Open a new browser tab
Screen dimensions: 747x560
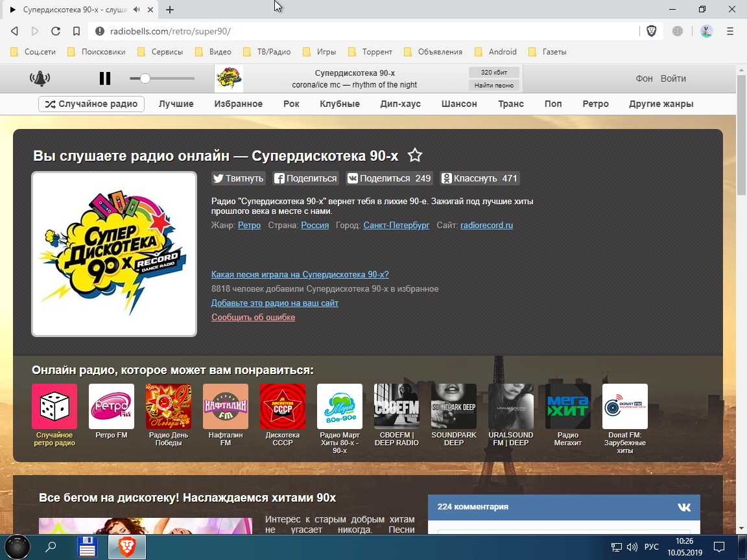click(170, 9)
